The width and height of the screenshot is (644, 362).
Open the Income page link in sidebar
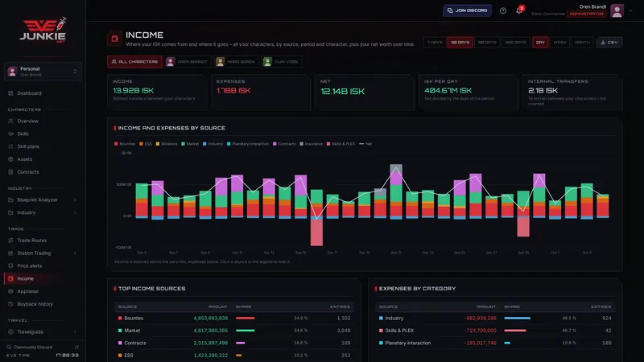43,278
